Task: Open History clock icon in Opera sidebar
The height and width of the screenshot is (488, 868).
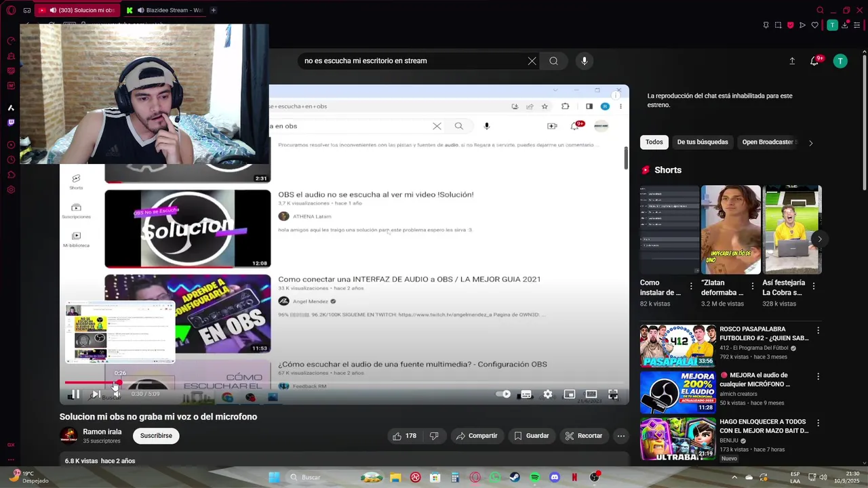Action: click(x=11, y=160)
